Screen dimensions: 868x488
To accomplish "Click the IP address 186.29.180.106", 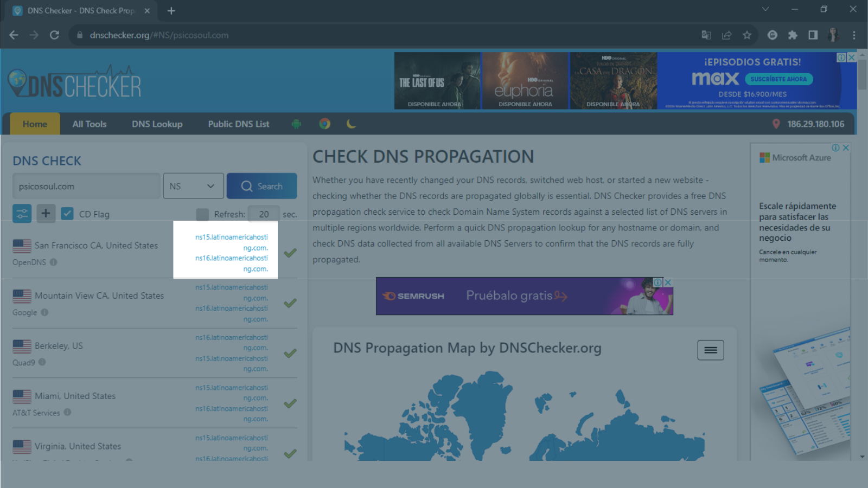I will pyautogui.click(x=815, y=124).
